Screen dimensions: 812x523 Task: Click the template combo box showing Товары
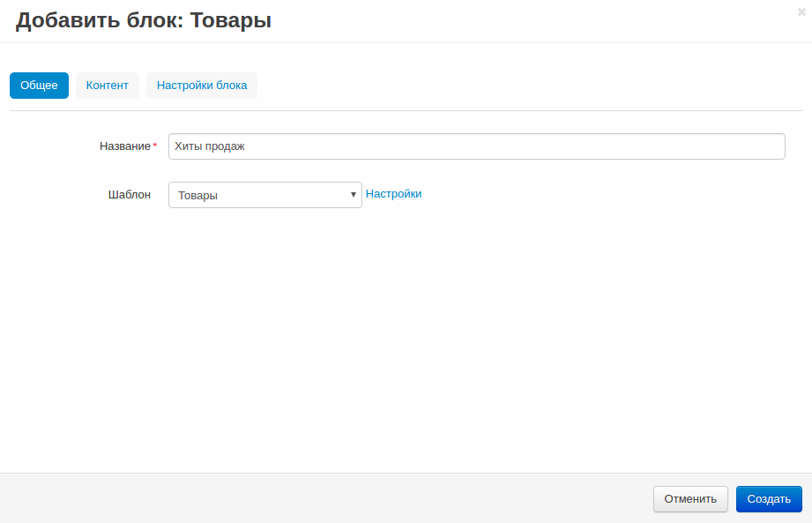(x=264, y=195)
